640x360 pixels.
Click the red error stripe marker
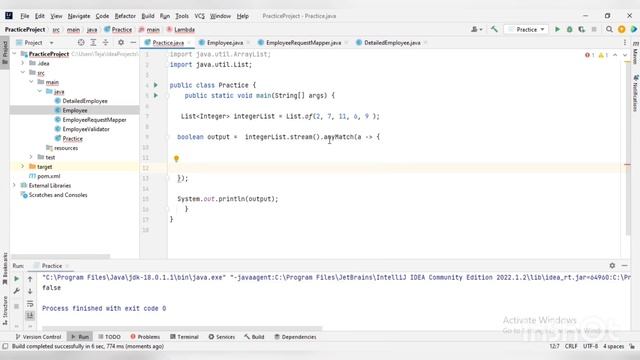coord(627,164)
